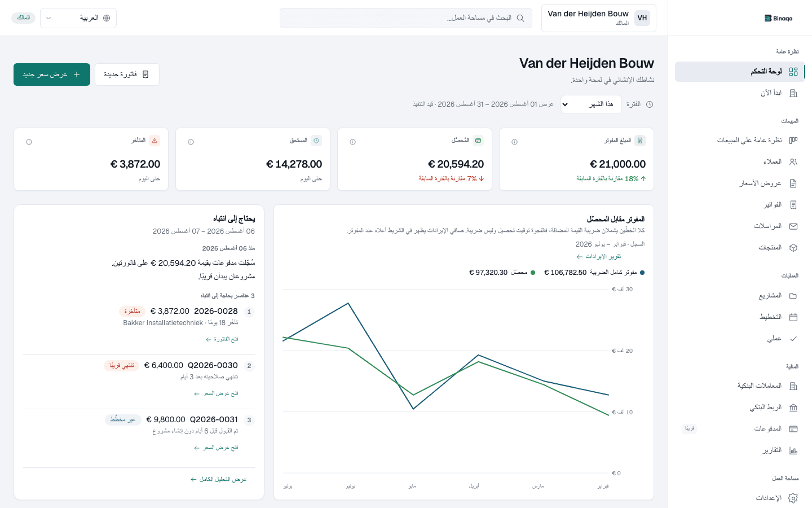Click the المالك role badge

click(x=23, y=18)
